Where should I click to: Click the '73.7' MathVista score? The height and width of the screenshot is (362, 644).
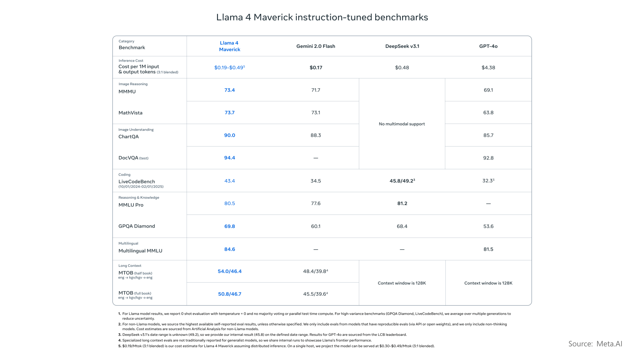(229, 113)
